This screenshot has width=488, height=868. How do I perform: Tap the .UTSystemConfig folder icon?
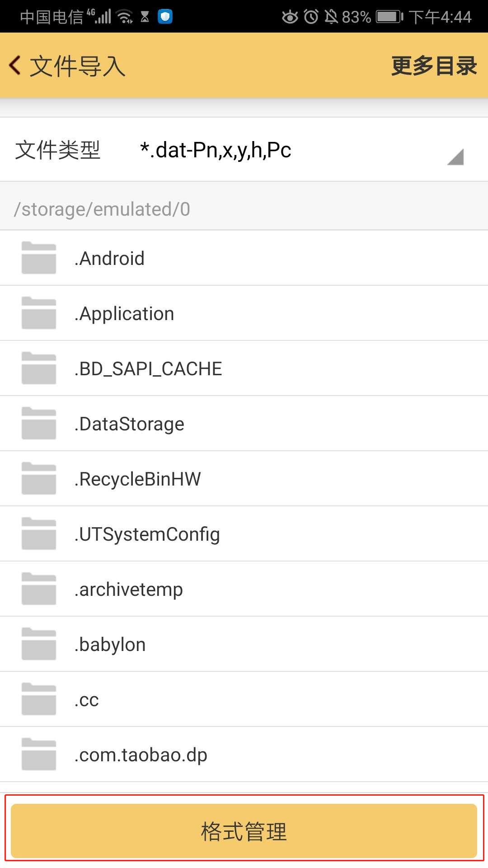click(39, 534)
